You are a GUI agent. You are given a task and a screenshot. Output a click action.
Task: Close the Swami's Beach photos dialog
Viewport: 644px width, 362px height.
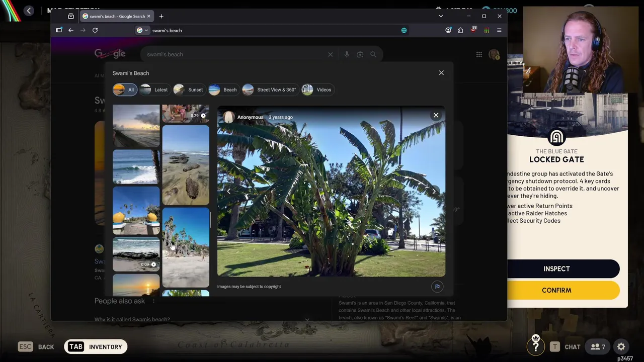(x=441, y=73)
